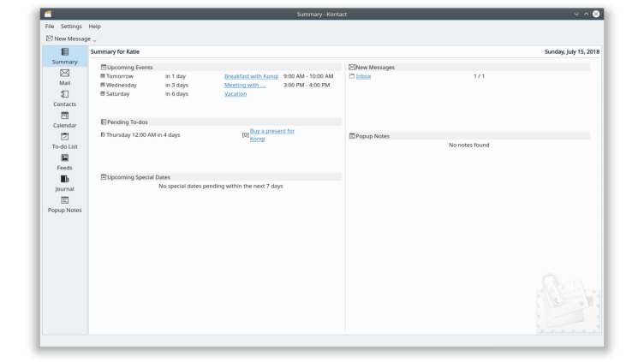The height and width of the screenshot is (362, 644).
Task: Click the Vacation event link
Action: (236, 94)
